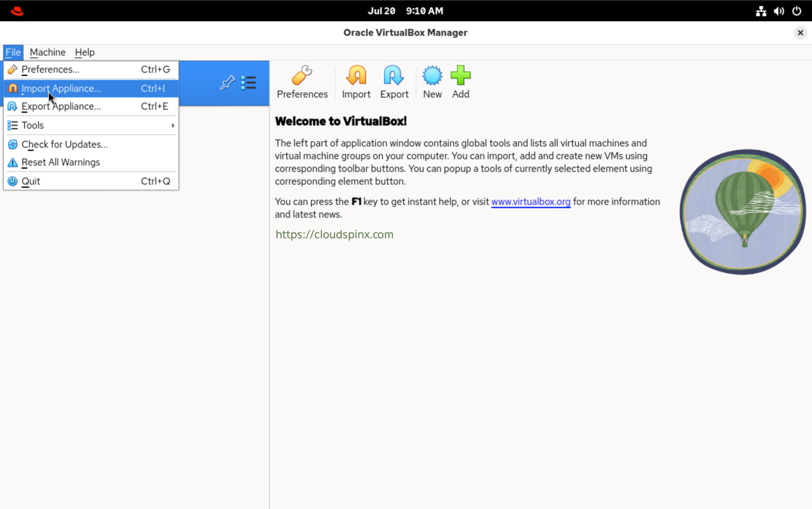Visit the cloudspinx.com link
The image size is (812, 509).
point(334,234)
